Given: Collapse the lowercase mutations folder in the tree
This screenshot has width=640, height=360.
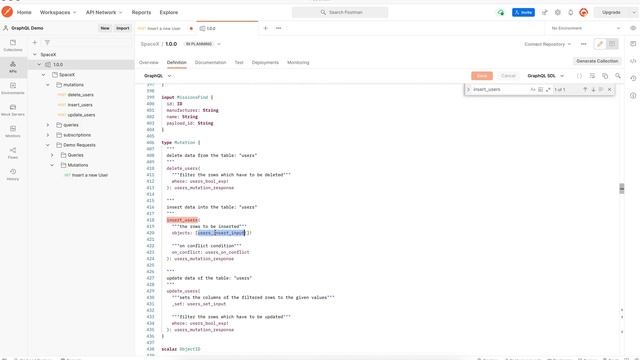Looking at the screenshot, I should 48,85.
